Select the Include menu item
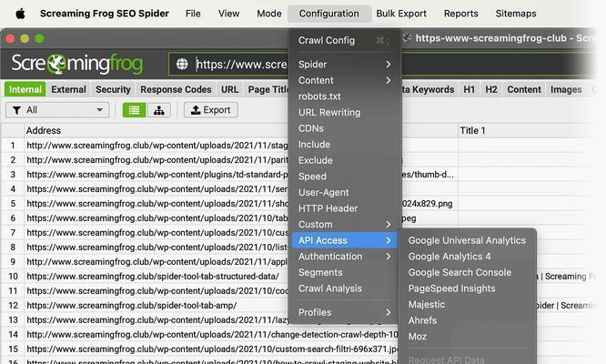606x364 pixels. (344, 145)
